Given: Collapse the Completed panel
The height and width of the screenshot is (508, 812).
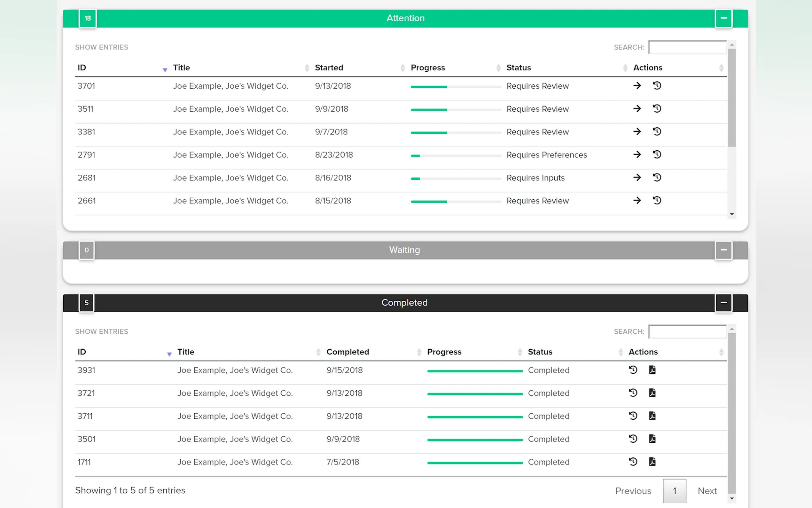Looking at the screenshot, I should pos(723,303).
